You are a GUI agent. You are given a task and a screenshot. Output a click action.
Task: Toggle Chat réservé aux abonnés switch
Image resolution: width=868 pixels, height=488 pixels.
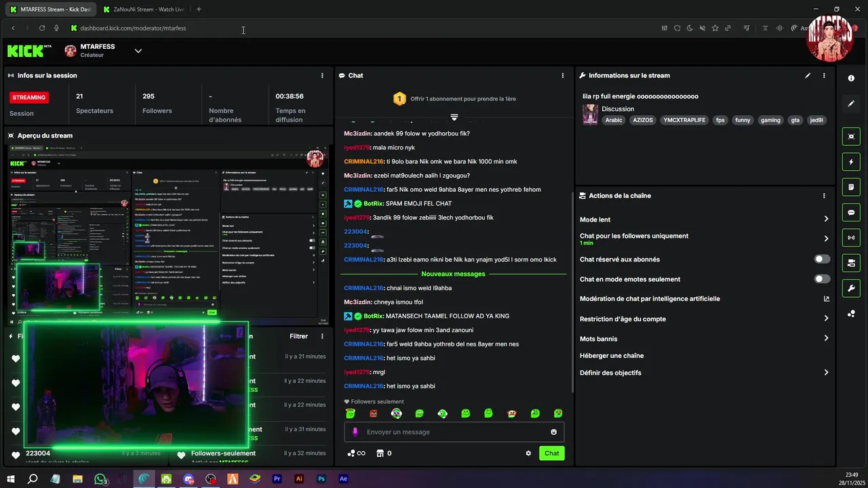tap(822, 260)
